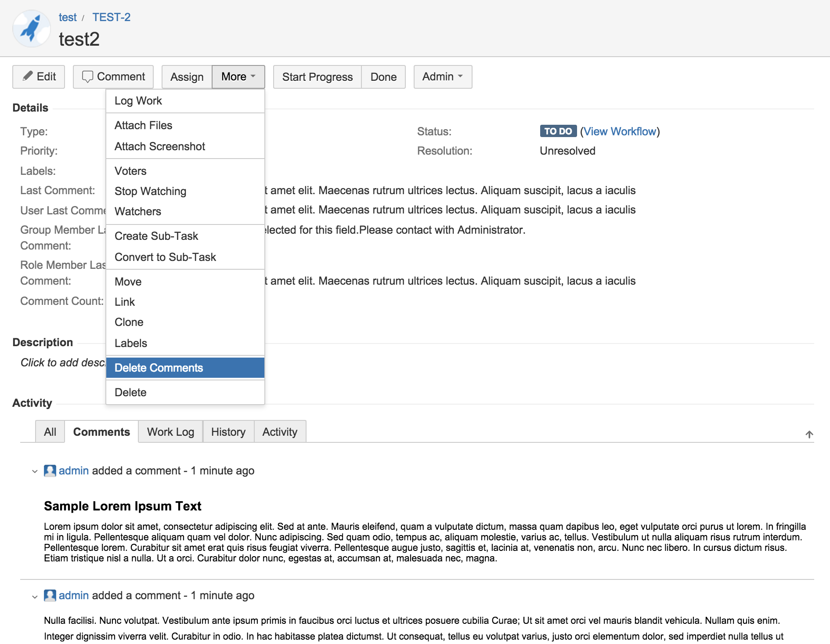
Task: Click the rocket project avatar icon
Action: pos(32,29)
